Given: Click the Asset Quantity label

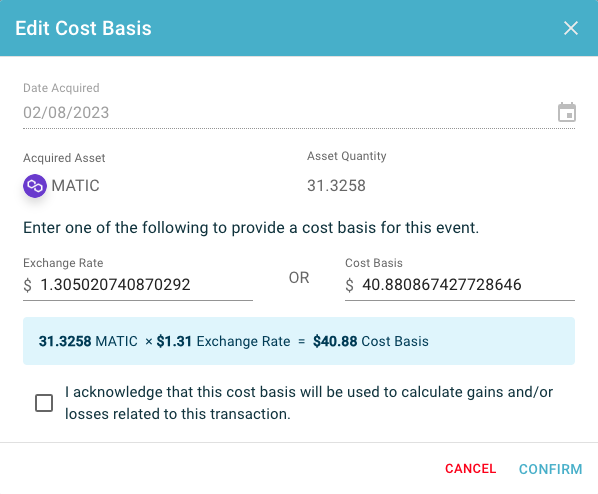Looking at the screenshot, I should (347, 156).
